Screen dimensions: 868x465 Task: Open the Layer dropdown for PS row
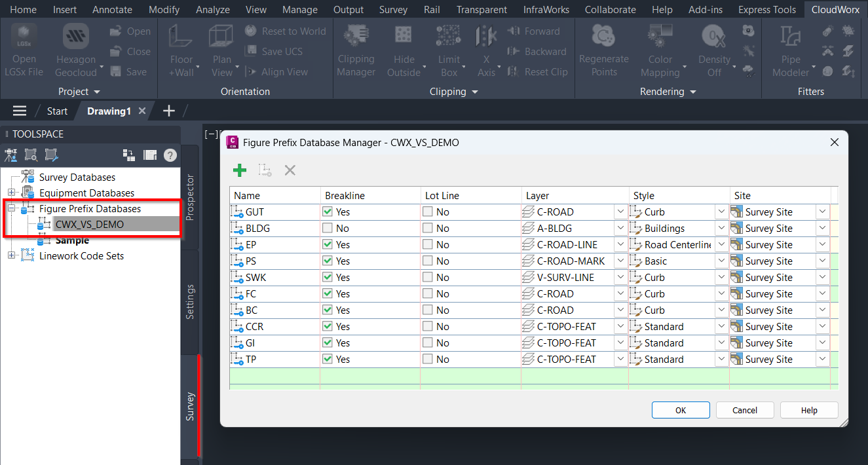click(620, 261)
